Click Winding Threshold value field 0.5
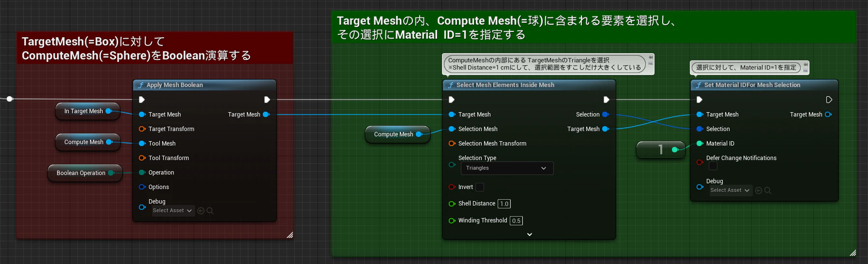 517,221
